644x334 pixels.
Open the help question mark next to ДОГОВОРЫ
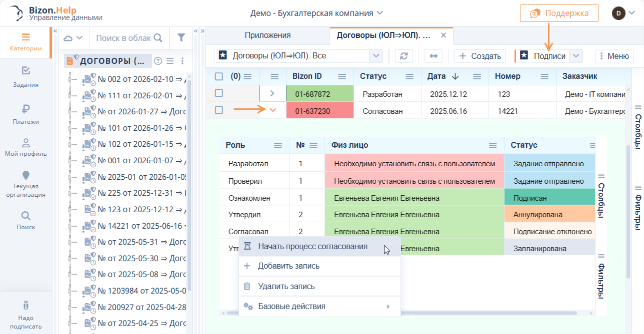pyautogui.click(x=158, y=61)
